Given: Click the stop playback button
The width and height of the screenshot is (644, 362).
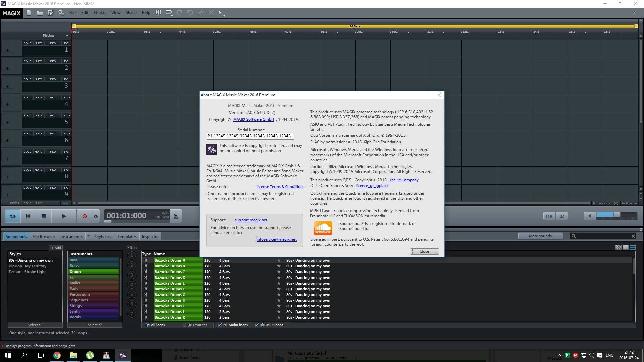Looking at the screenshot, I should pos(43,216).
